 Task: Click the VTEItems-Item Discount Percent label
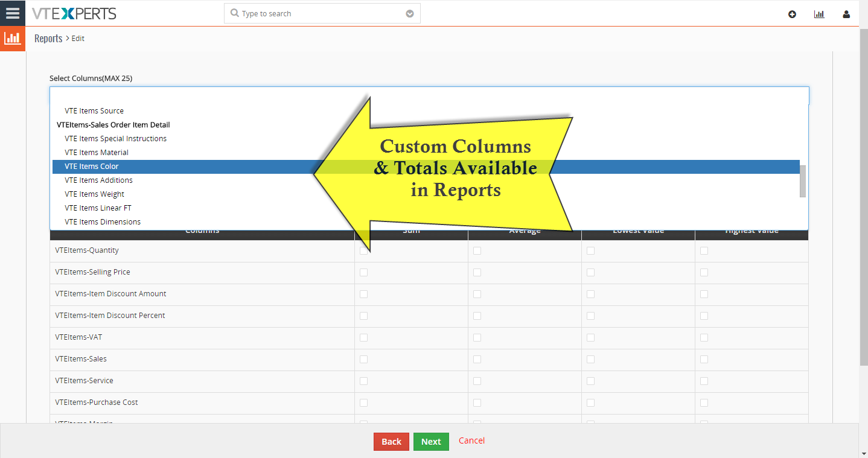pyautogui.click(x=110, y=316)
